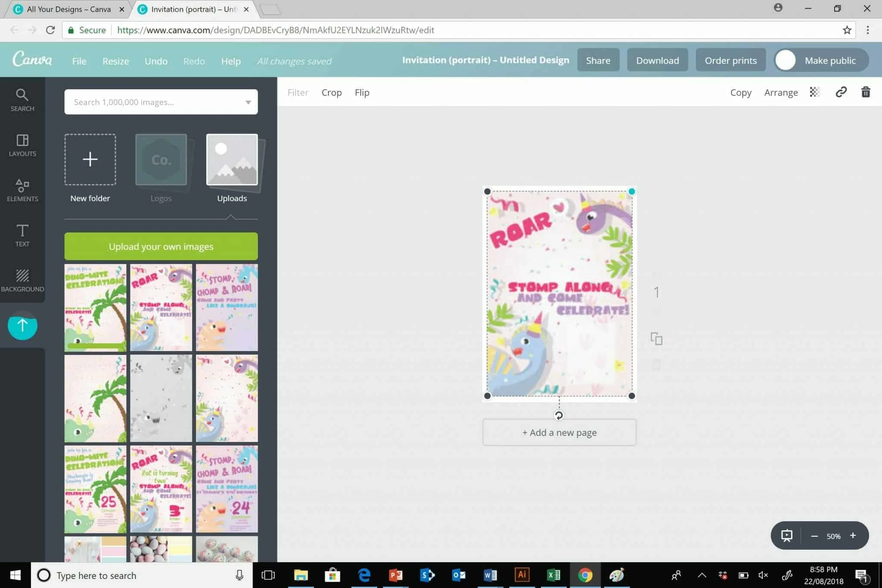Open Windows Start menu
Screen dimensions: 882x588
click(16, 575)
